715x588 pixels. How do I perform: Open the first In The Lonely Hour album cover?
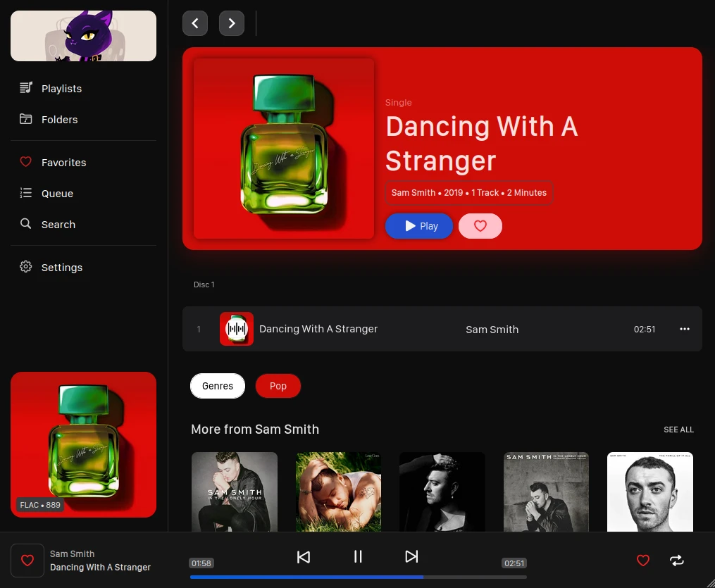(235, 492)
